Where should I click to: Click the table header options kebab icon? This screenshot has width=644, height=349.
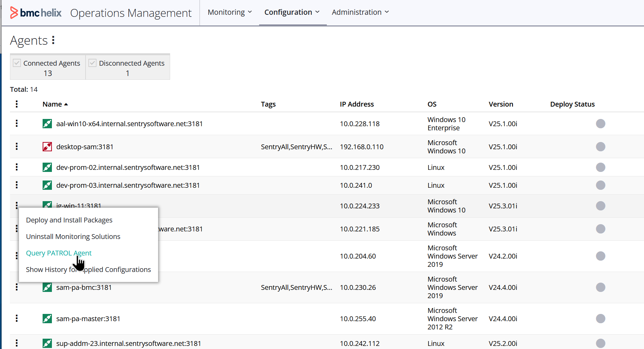coord(16,104)
